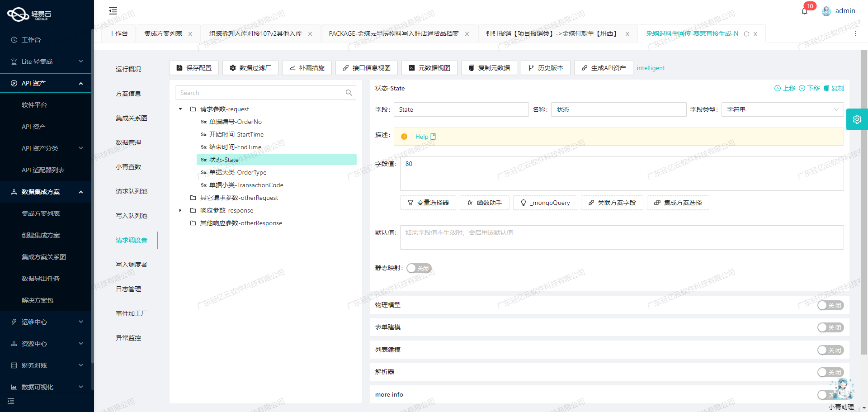Image resolution: width=868 pixels, height=412 pixels.
Task: Refresh the 采购退料单回传 tab
Action: pyautogui.click(x=746, y=34)
